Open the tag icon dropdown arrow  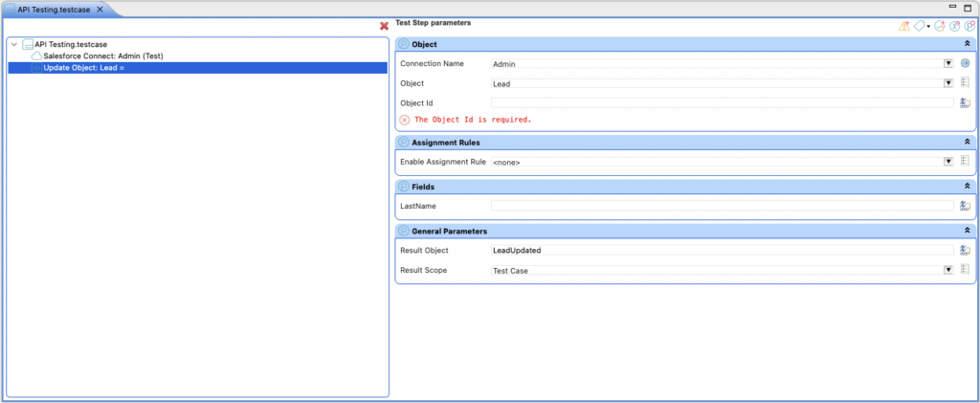928,26
